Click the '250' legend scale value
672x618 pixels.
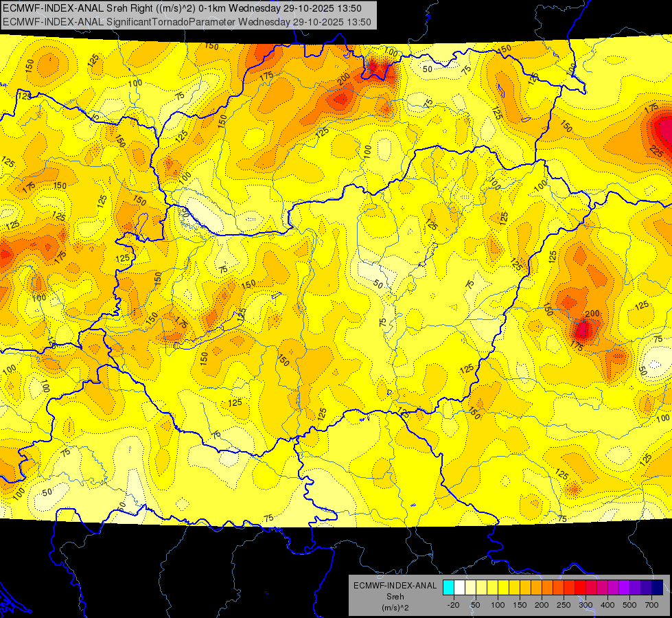(564, 605)
